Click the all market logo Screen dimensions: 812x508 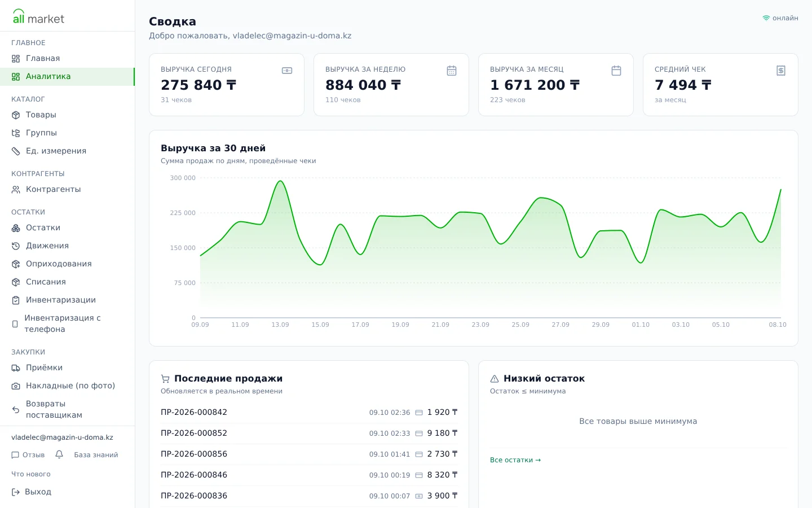(38, 17)
